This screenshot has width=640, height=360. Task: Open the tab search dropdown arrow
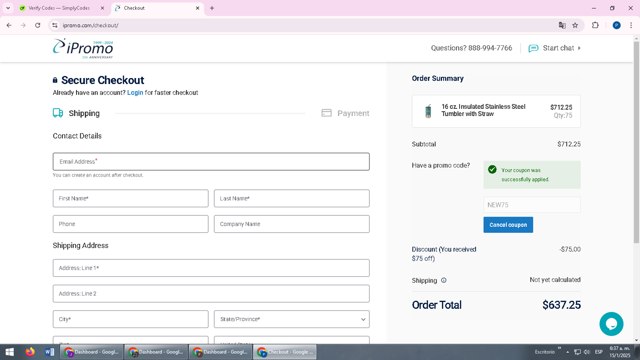point(8,8)
